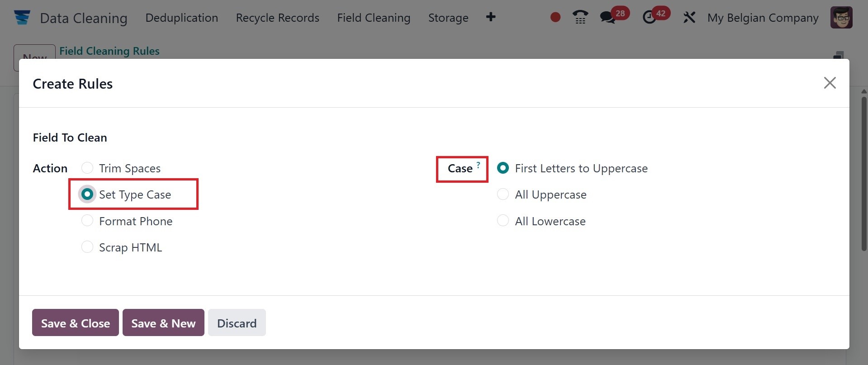The height and width of the screenshot is (365, 868).
Task: Switch company via My Belgian Company
Action: [x=763, y=18]
